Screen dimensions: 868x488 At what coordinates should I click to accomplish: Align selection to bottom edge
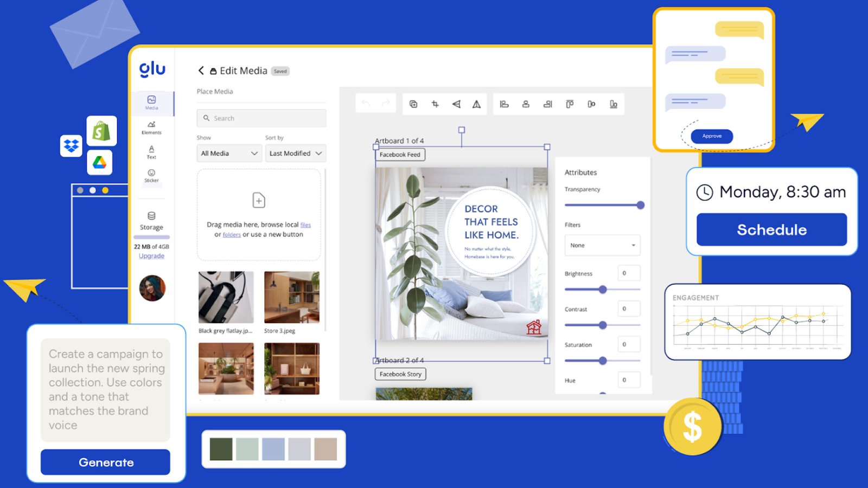click(613, 104)
